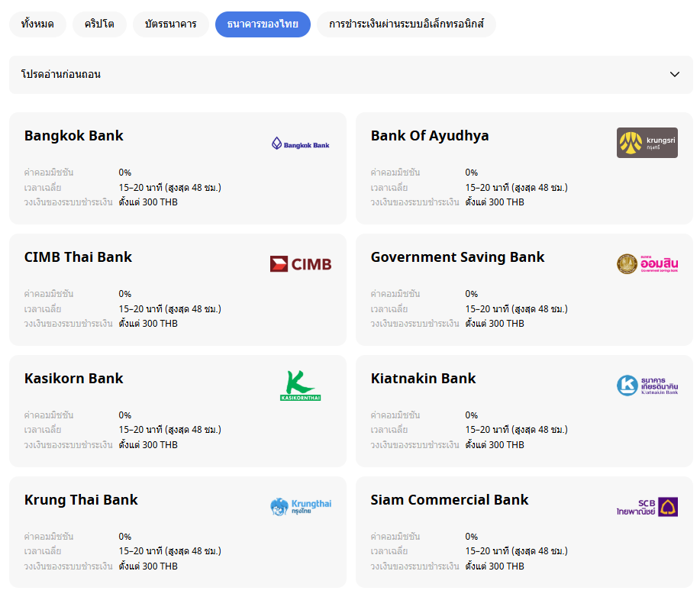Select the ทั้งหมด tab
The height and width of the screenshot is (597, 700).
pos(37,24)
